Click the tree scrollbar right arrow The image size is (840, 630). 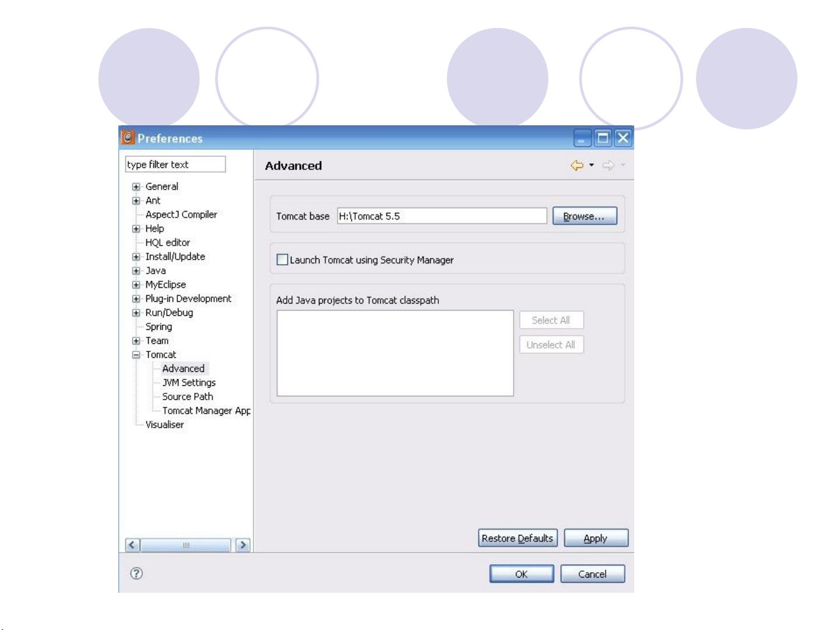coord(242,545)
